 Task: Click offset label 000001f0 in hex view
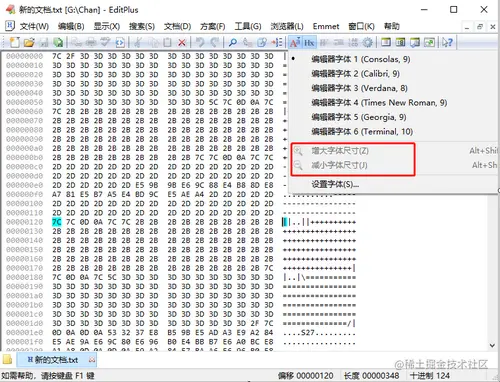coord(25,342)
